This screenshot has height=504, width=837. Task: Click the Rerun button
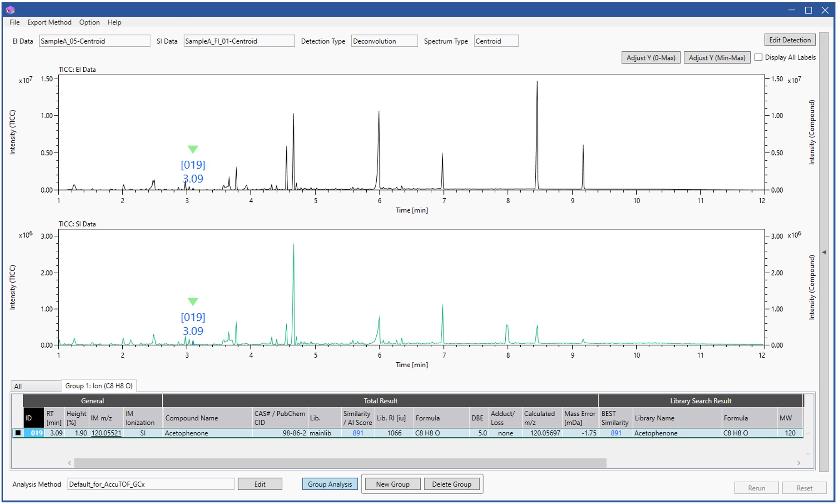(x=756, y=488)
